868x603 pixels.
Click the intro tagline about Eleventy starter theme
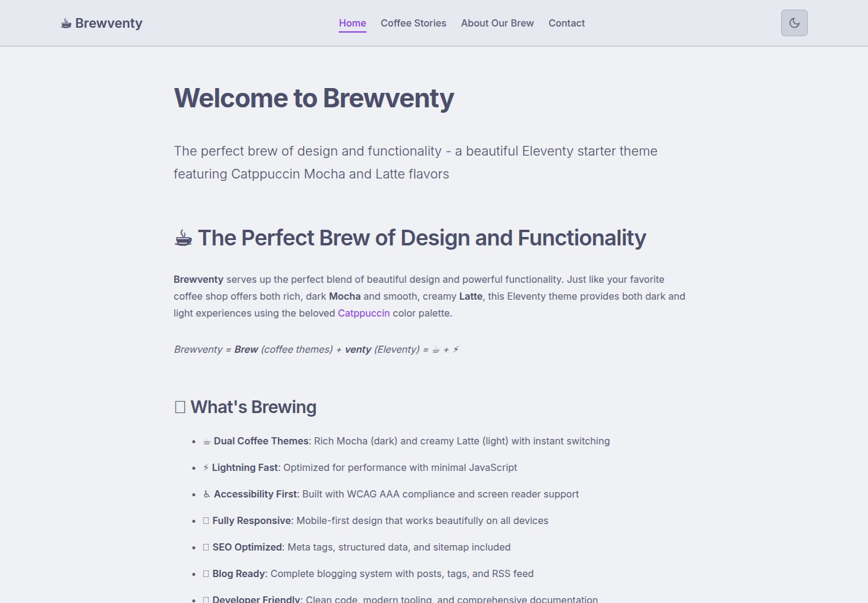pos(415,162)
